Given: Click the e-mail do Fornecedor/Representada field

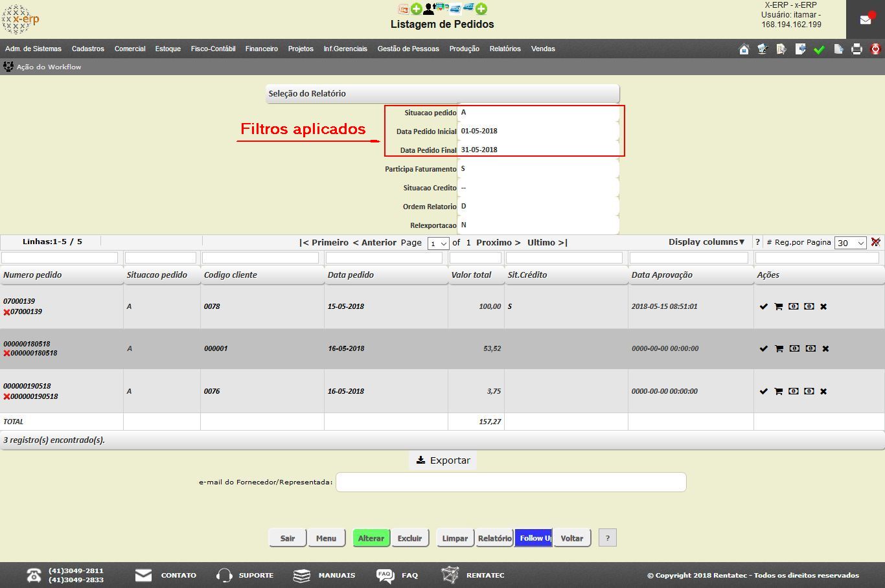Looking at the screenshot, I should [511, 482].
